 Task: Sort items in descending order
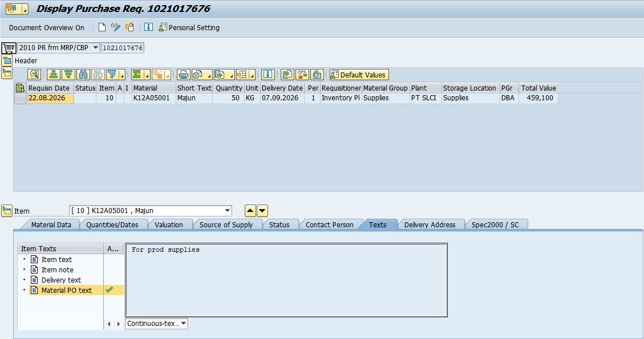(x=68, y=75)
